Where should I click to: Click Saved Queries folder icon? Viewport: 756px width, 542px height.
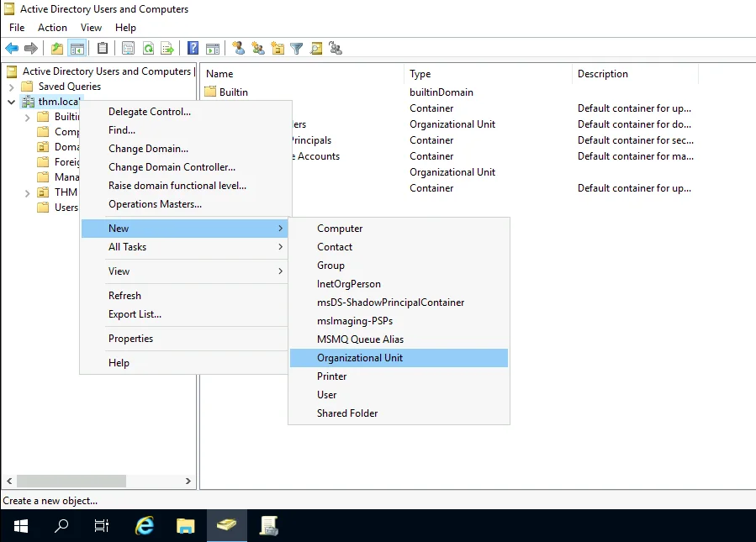pyautogui.click(x=28, y=87)
